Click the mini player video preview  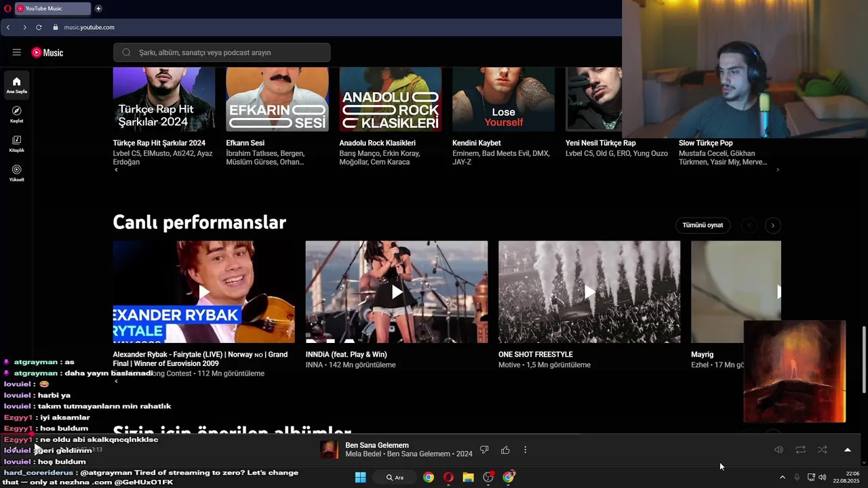coord(794,371)
